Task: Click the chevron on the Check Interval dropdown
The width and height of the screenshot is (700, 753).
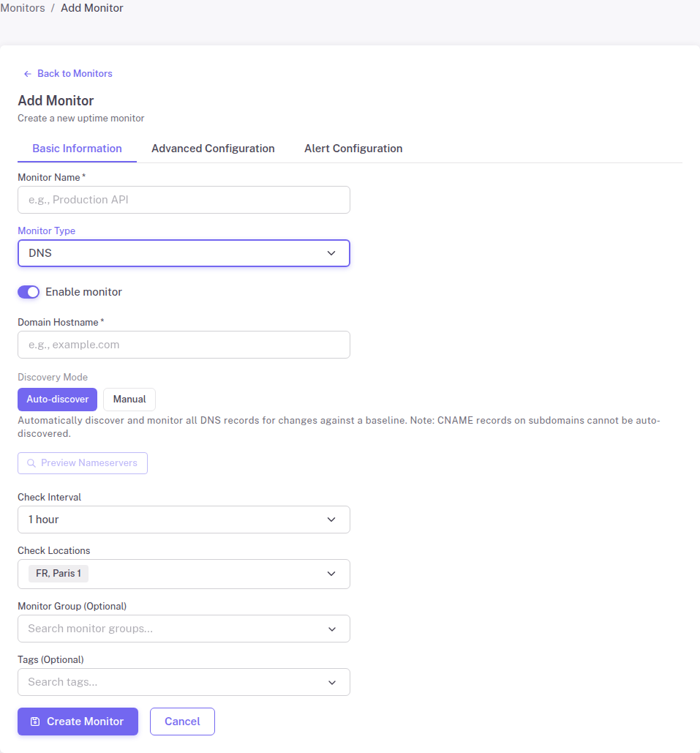Action: click(x=332, y=520)
